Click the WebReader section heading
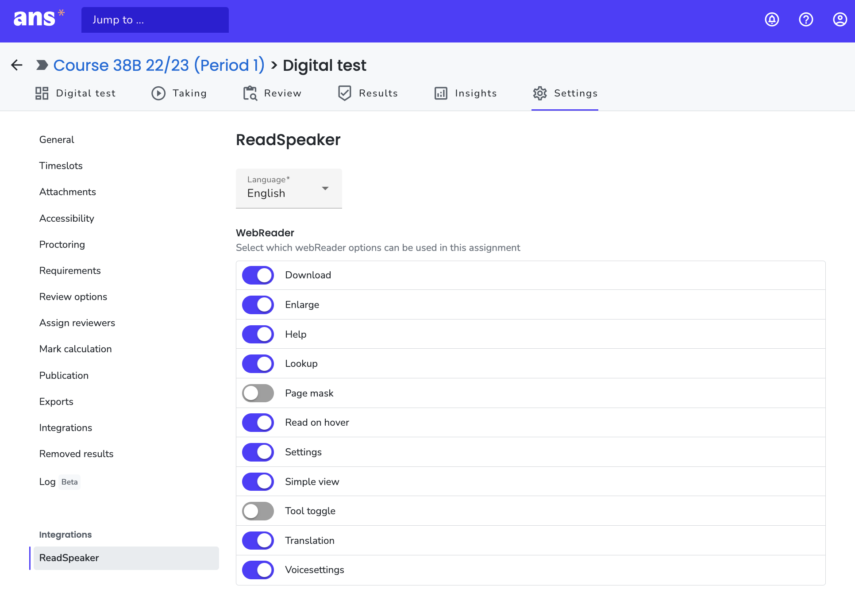The width and height of the screenshot is (855, 616). 265,233
